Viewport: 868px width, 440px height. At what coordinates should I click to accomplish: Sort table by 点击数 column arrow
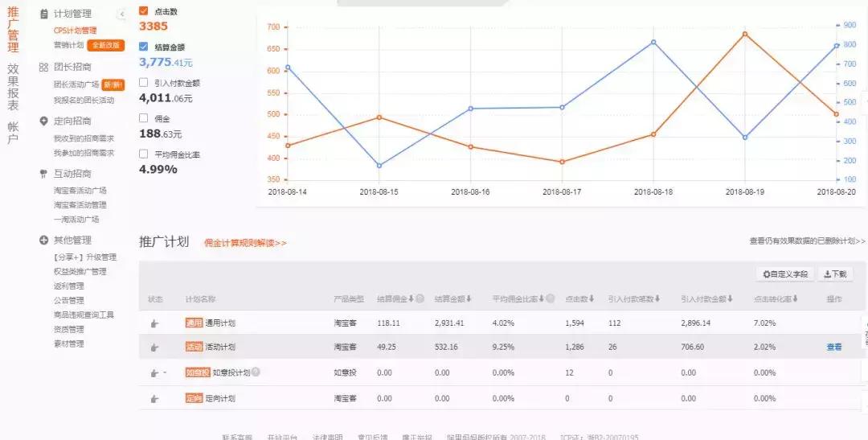(592, 298)
